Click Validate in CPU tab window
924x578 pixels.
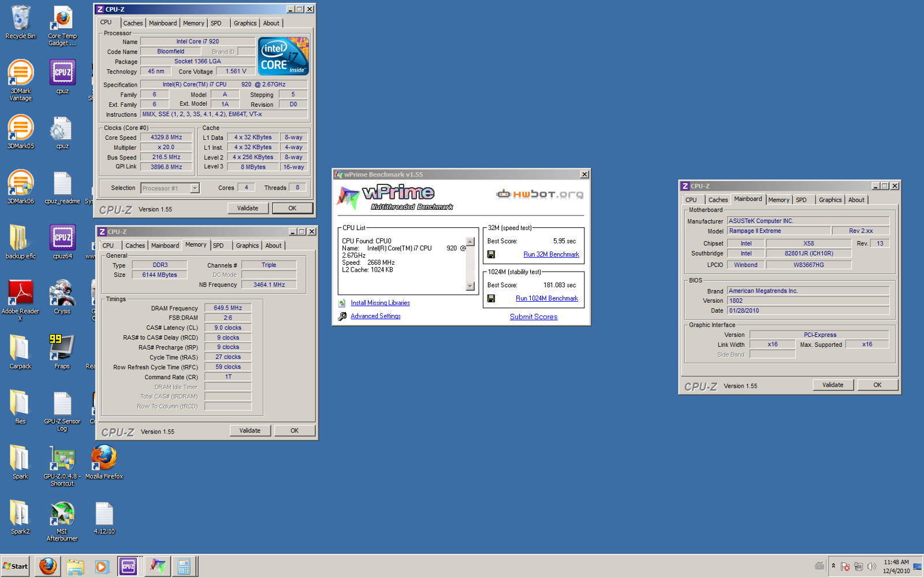248,208
